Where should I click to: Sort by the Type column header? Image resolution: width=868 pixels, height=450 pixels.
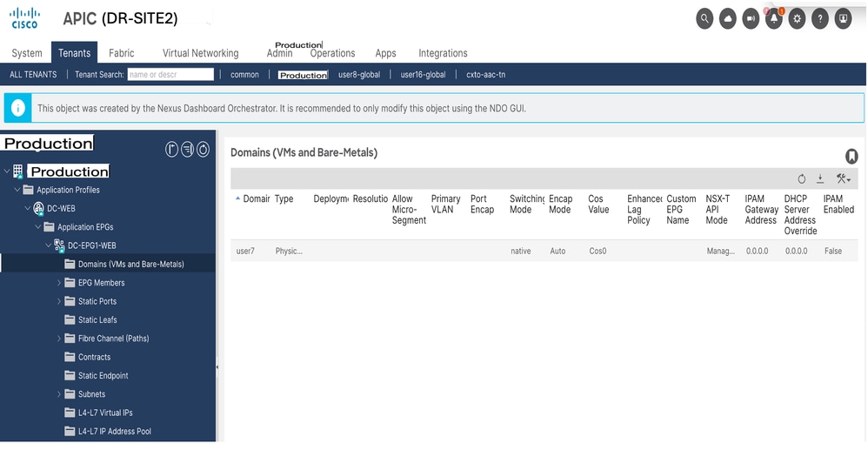click(284, 199)
